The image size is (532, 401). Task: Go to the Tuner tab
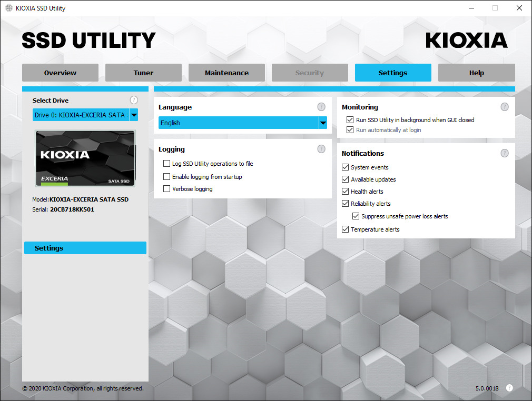tap(143, 73)
